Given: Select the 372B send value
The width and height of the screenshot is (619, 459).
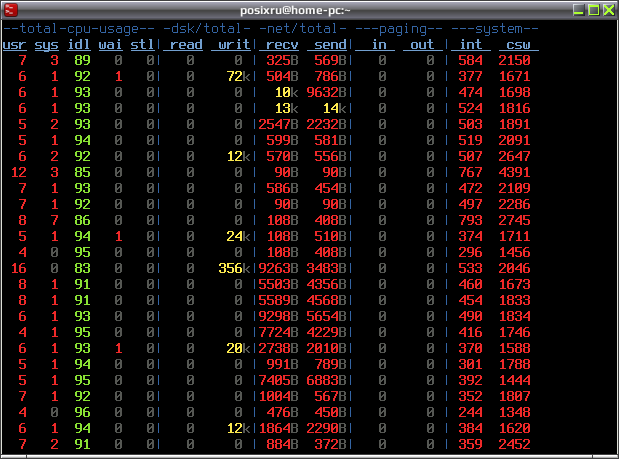Looking at the screenshot, I should [330, 444].
